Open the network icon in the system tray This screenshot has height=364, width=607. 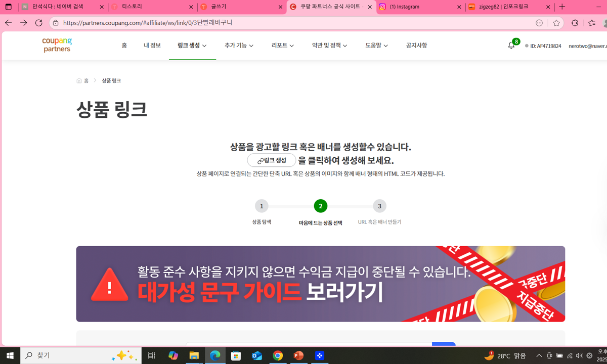click(570, 356)
